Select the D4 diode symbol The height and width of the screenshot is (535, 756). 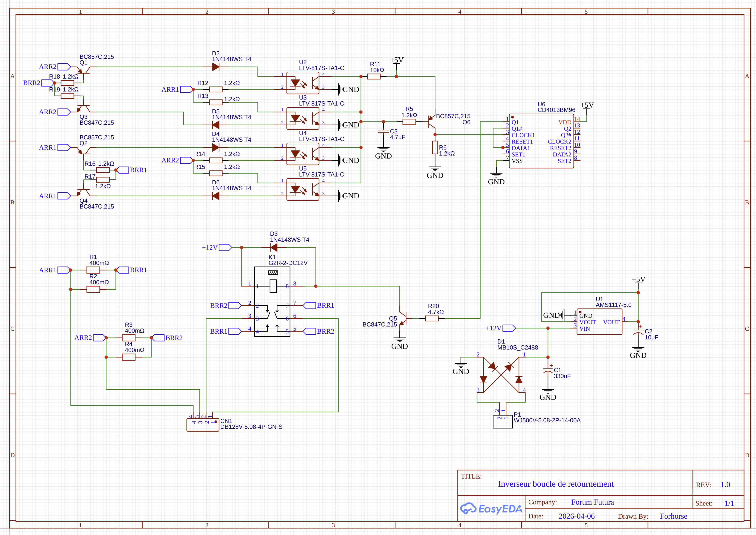[216, 148]
